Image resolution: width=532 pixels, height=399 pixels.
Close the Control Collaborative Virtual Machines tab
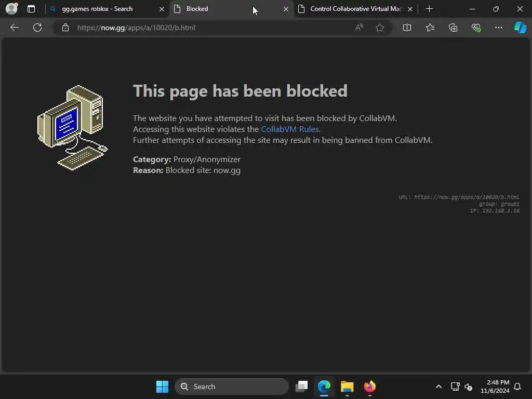tap(410, 9)
